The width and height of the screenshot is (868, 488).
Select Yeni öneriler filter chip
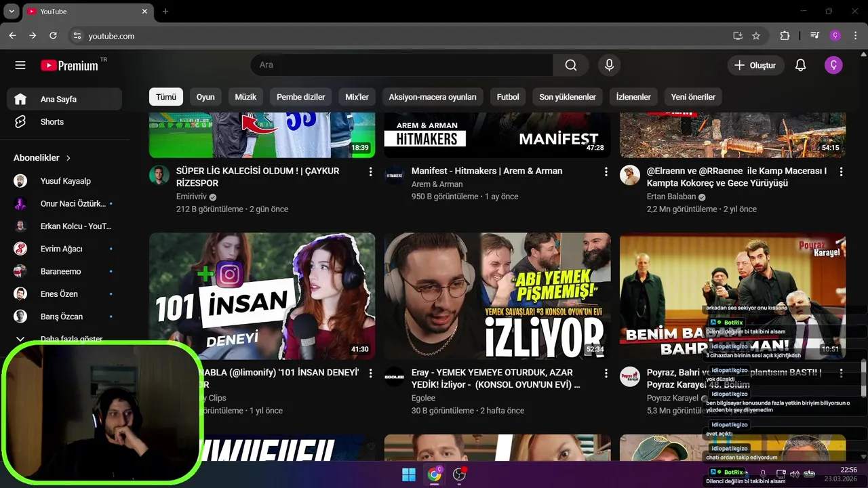click(x=693, y=97)
